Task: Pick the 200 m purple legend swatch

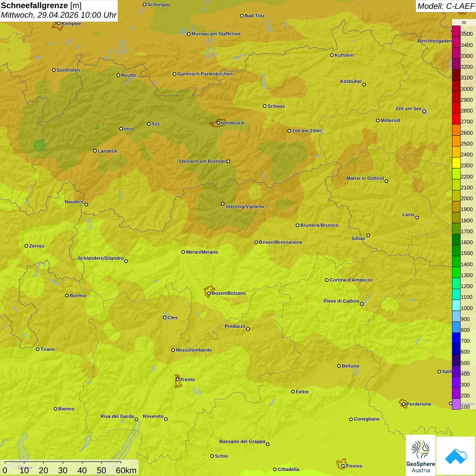Action: (x=456, y=393)
